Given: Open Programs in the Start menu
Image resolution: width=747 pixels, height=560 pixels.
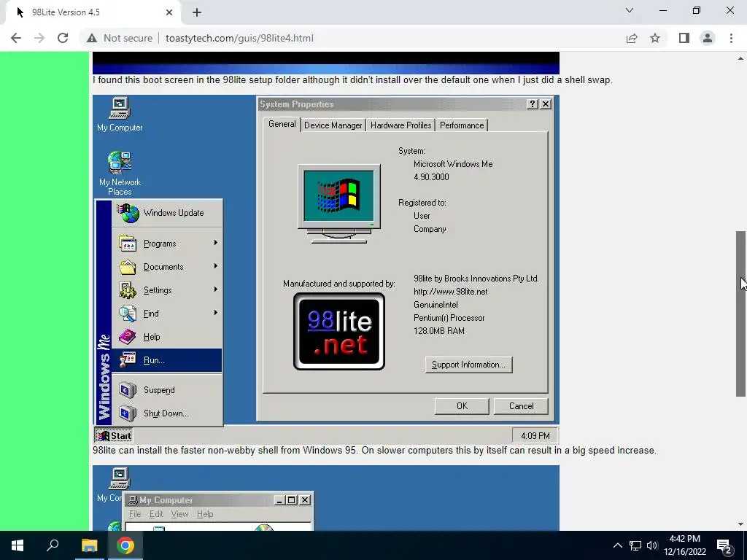Looking at the screenshot, I should 167,244.
